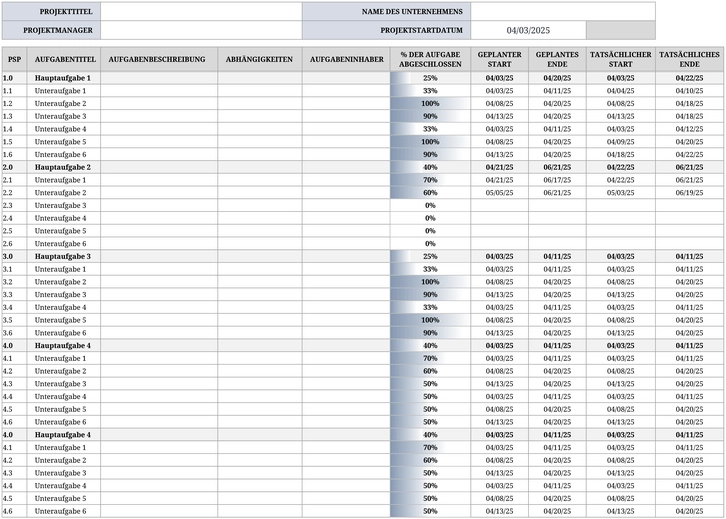Click Unteraufgabe 6 in row 1.6
Viewport: 726px width, 519px height.
click(64, 154)
